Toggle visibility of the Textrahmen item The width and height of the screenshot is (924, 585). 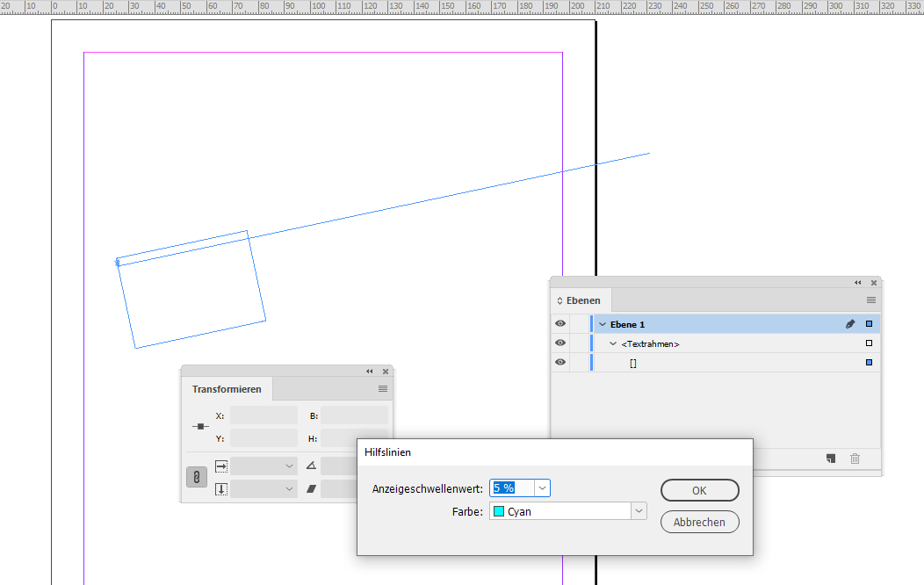coord(559,343)
